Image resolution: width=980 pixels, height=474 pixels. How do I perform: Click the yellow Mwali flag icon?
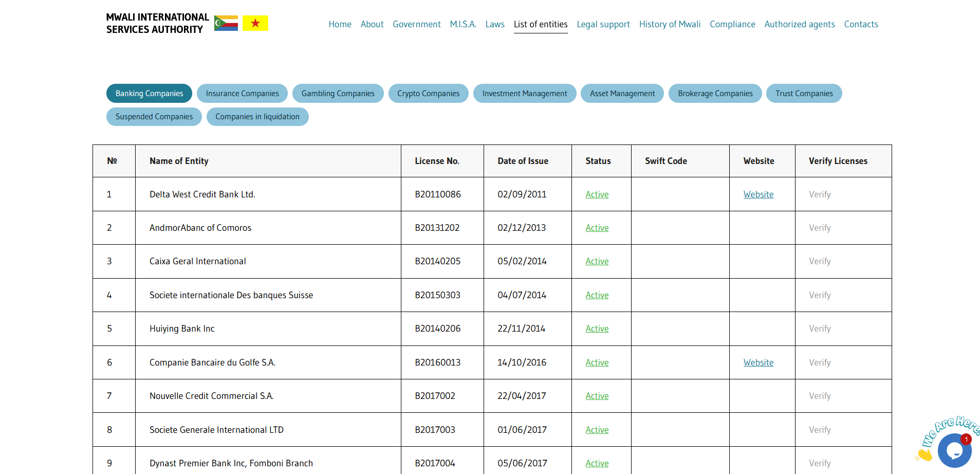255,23
